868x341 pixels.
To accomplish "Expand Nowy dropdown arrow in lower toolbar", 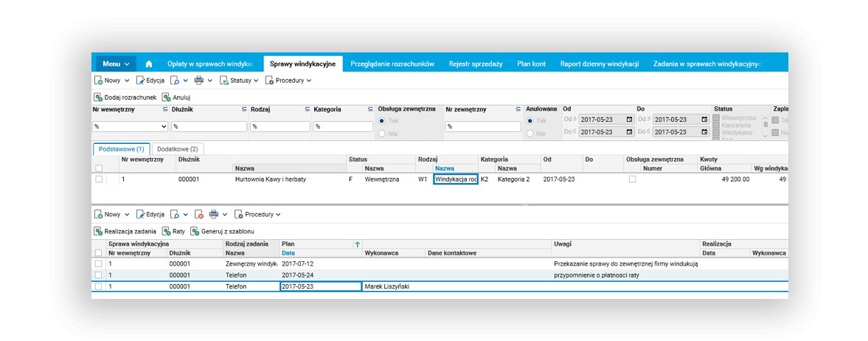I will coord(128,215).
